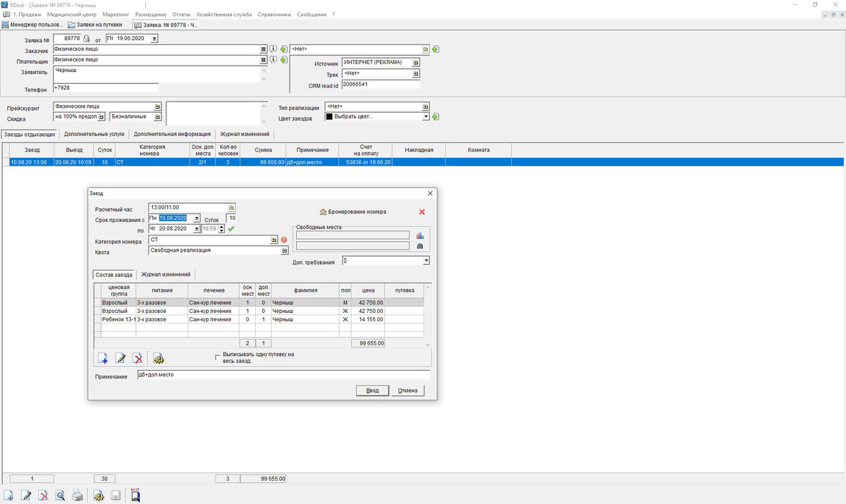
Task: Click the red warning icon beside Категория номера
Action: [x=284, y=240]
